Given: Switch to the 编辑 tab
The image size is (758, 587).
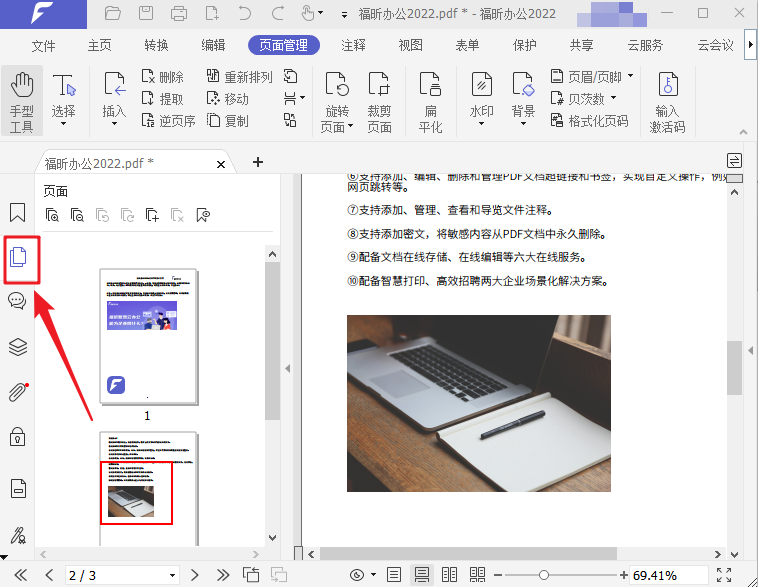Looking at the screenshot, I should click(213, 45).
